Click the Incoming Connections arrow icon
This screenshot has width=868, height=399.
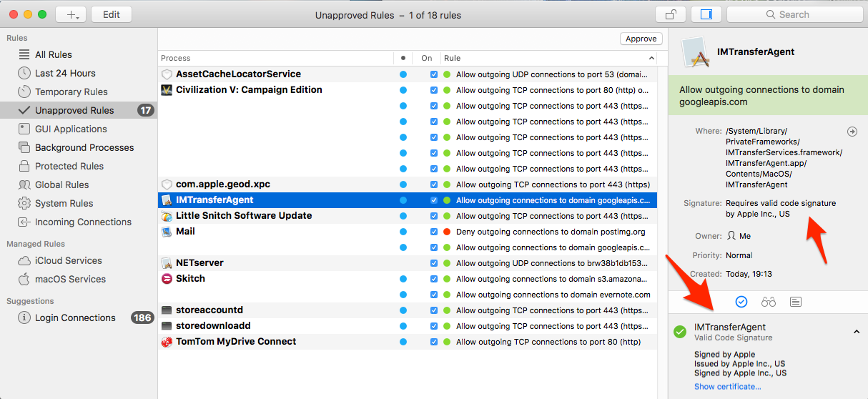click(x=24, y=222)
